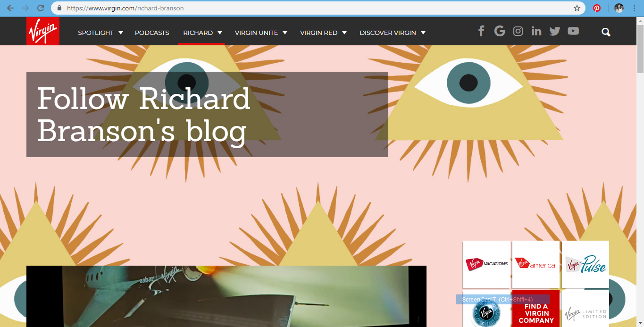This screenshot has height=327, width=644.
Task: Bookmark this page with the star
Action: pos(577,8)
